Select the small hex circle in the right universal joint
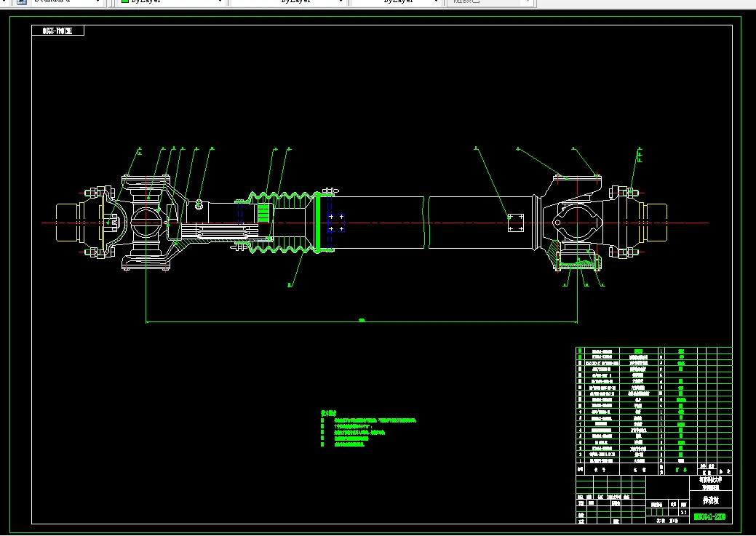Image resolution: width=756 pixels, height=536 pixels. (557, 223)
